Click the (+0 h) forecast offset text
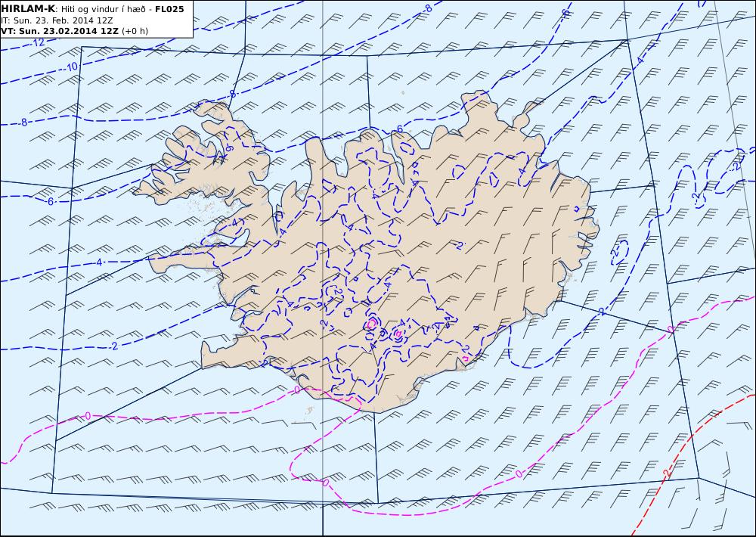The height and width of the screenshot is (537, 756). coord(135,31)
